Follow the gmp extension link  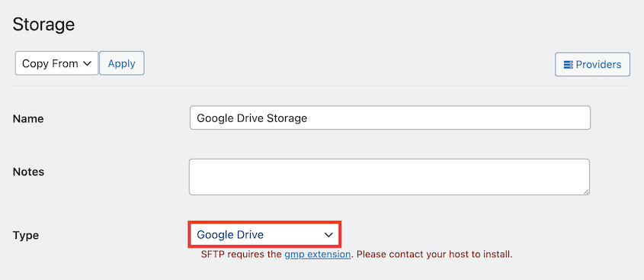(318, 254)
